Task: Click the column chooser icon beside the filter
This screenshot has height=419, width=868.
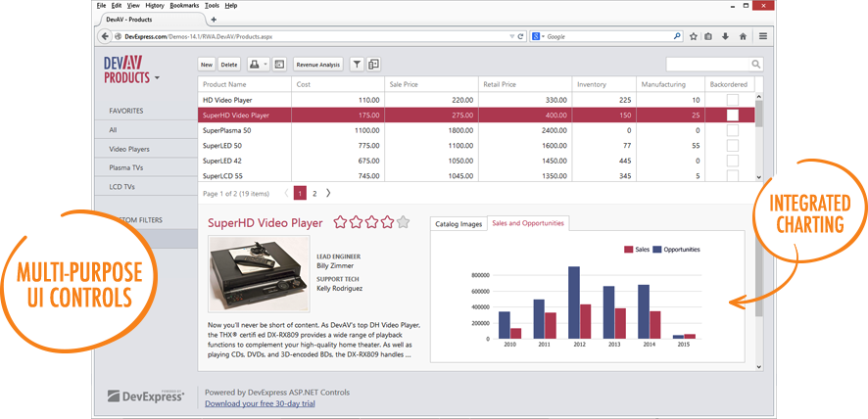Action: pyautogui.click(x=373, y=65)
